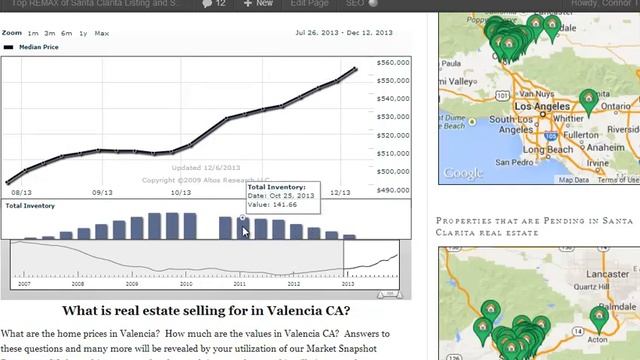Open the comments bubble showing 12

point(214,4)
